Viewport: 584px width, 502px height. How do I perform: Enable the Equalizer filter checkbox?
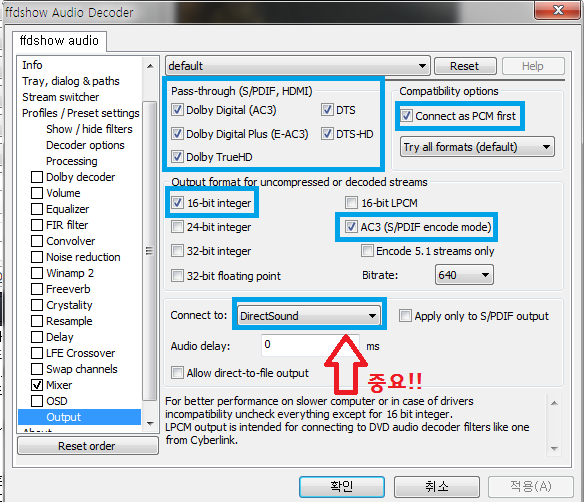click(x=37, y=209)
